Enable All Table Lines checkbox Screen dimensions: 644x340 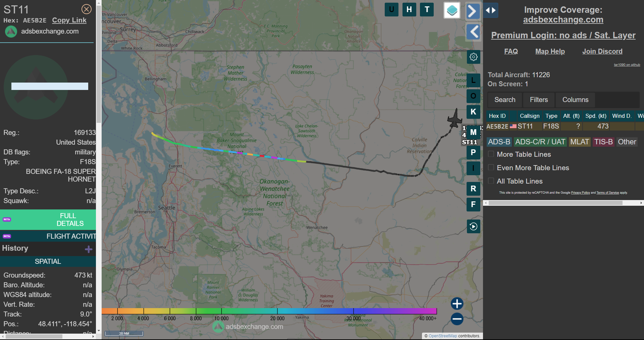[x=491, y=181]
